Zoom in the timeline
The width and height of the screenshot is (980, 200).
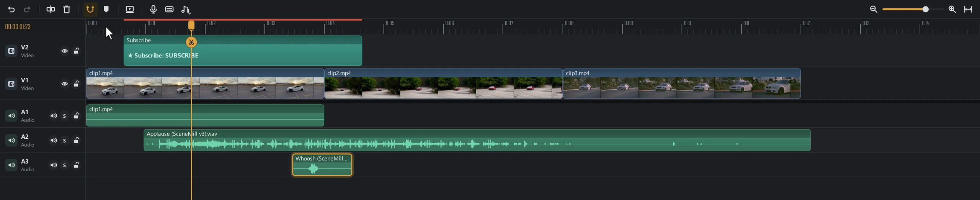952,10
